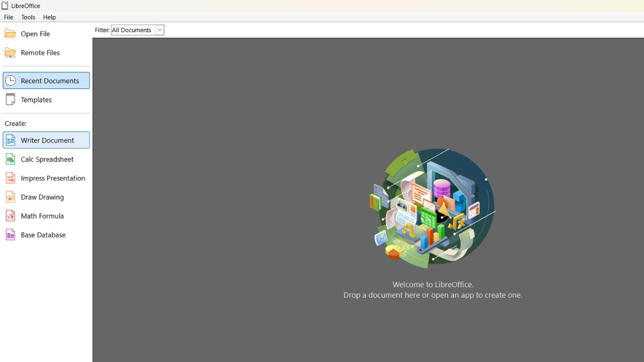This screenshot has height=362, width=644.
Task: Open the Tools menu
Action: pos(28,17)
